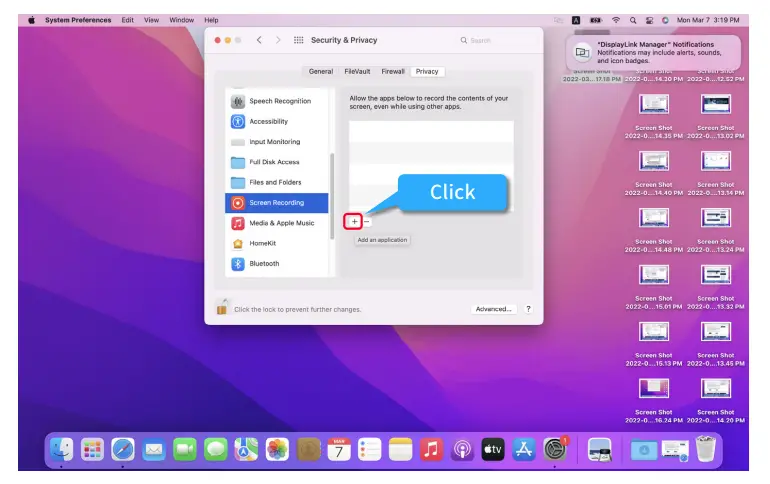Open the help question mark button
The height and width of the screenshot is (484, 770).
click(x=528, y=309)
